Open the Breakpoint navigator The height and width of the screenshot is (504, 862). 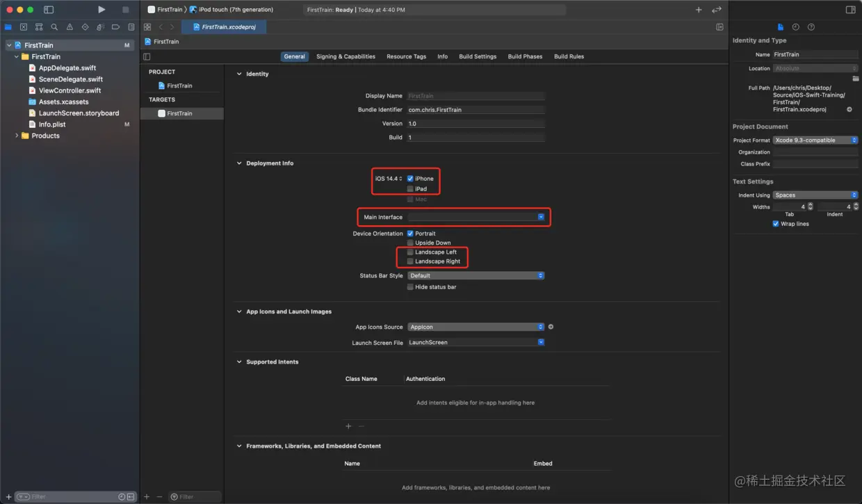pyautogui.click(x=115, y=27)
